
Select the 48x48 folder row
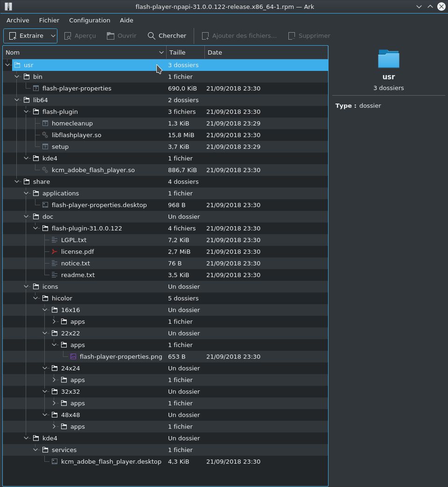165,415
